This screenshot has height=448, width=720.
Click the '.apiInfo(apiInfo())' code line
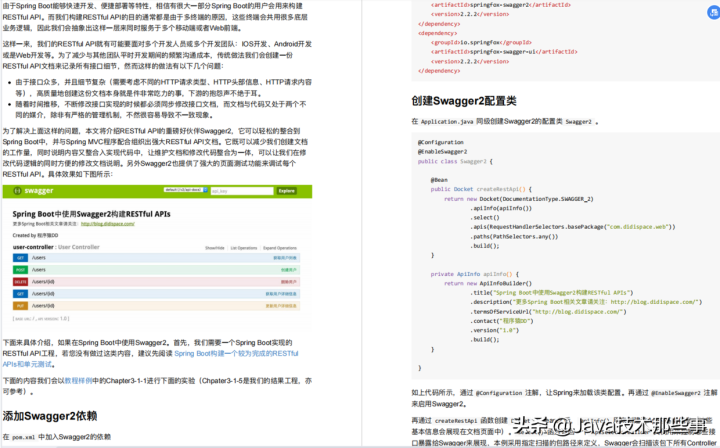click(501, 208)
